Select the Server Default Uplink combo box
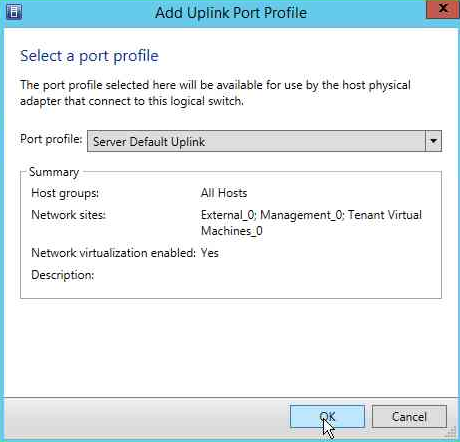The height and width of the screenshot is (442, 460). point(264,141)
